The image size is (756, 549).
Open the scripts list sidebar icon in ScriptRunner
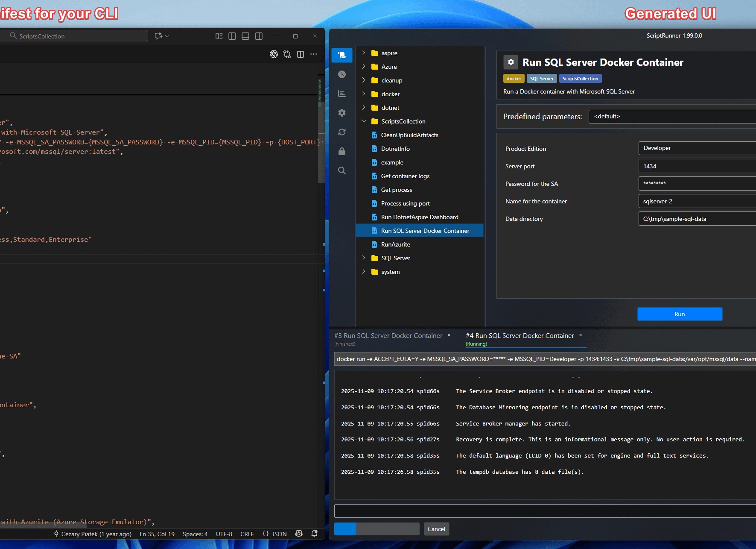click(342, 55)
